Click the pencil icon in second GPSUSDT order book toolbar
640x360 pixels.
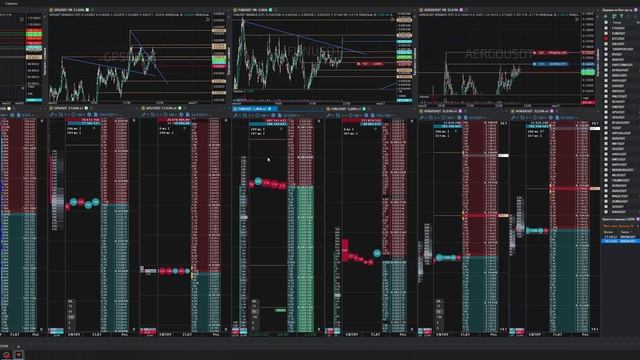coord(144,115)
